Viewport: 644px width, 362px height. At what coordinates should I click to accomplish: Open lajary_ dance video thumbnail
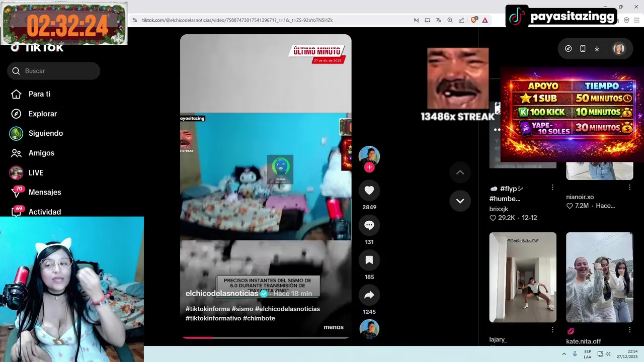coord(523,277)
